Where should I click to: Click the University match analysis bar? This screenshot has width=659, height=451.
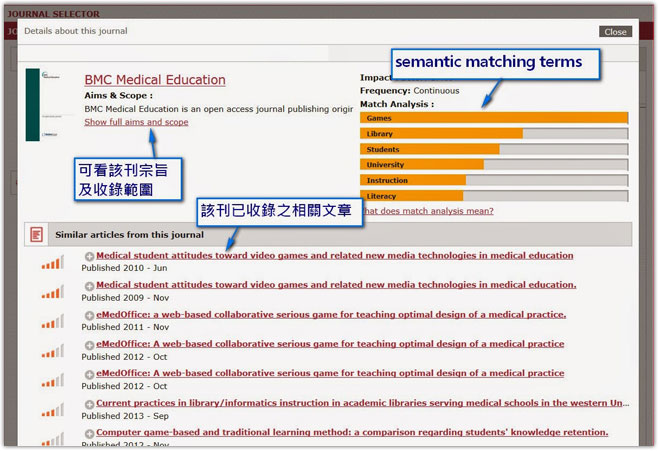point(494,165)
